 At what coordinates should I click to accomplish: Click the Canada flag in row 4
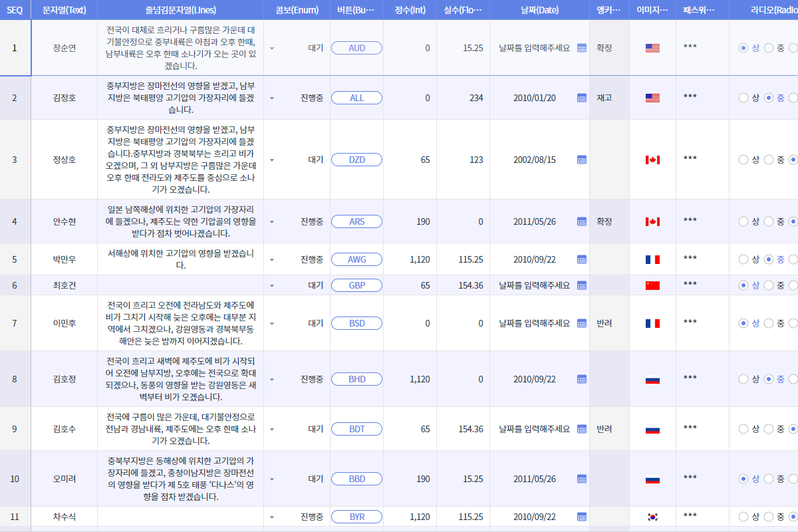[x=652, y=221]
